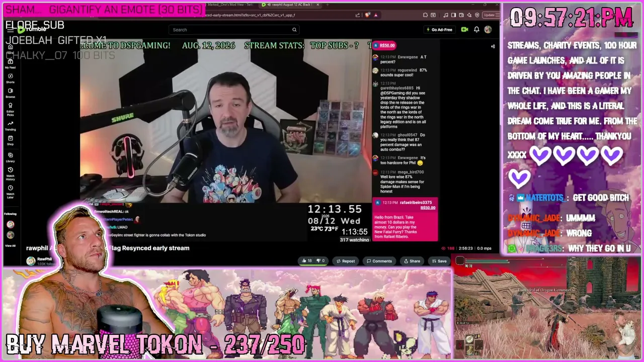Click the Go Ad-Free button
Viewport: 644px width, 362px height.
tap(439, 30)
